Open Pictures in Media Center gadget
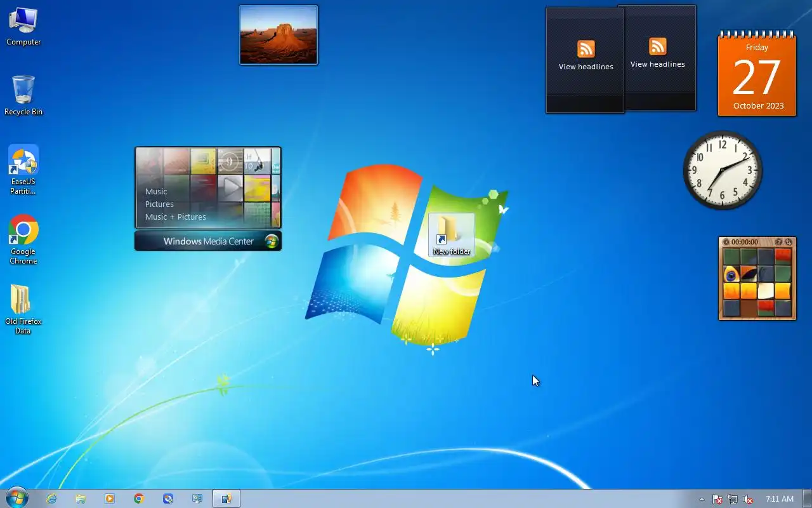Viewport: 812px width, 508px height. (x=159, y=204)
